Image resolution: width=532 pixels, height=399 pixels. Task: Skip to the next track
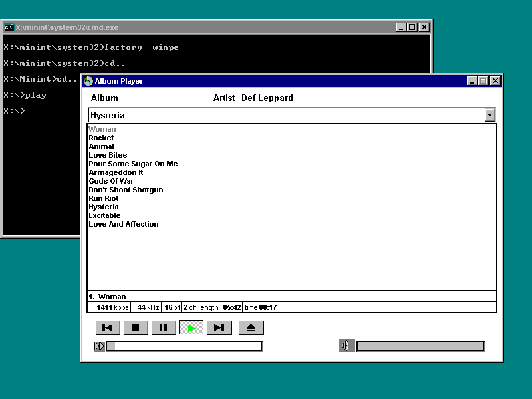(219, 327)
